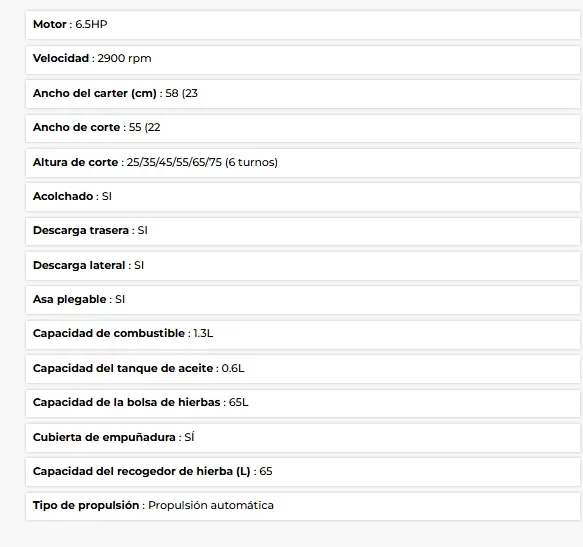Click the Asa plegable row
This screenshot has width=583, height=547.
coord(303,300)
